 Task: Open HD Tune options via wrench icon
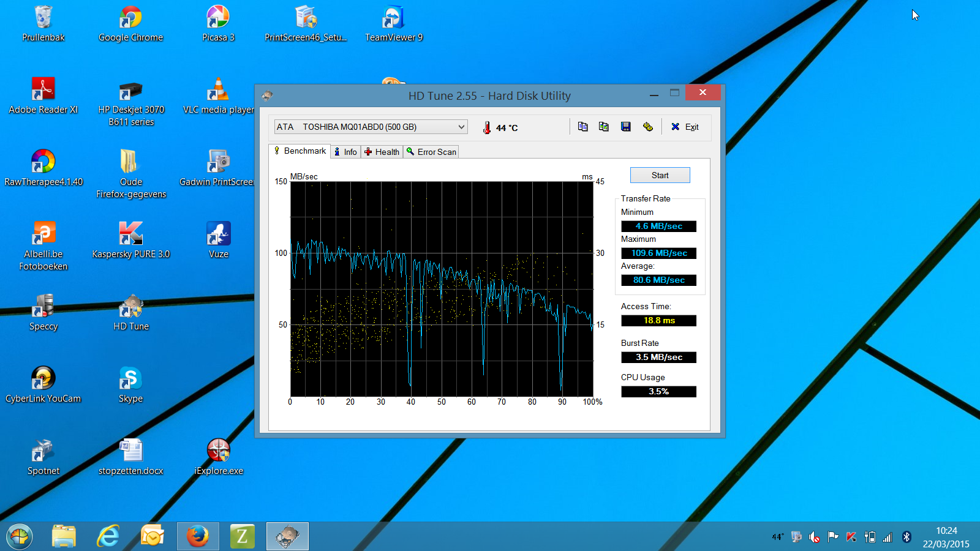[x=647, y=127]
